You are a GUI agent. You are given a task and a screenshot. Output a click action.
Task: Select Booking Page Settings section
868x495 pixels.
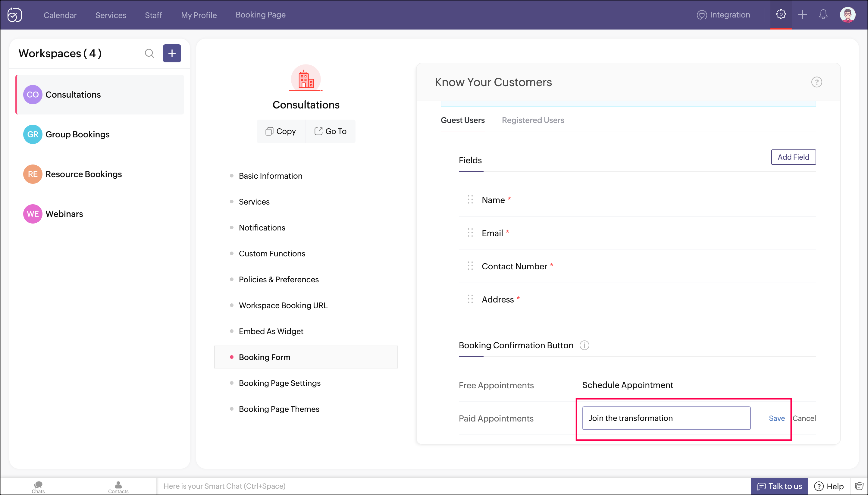pyautogui.click(x=280, y=383)
